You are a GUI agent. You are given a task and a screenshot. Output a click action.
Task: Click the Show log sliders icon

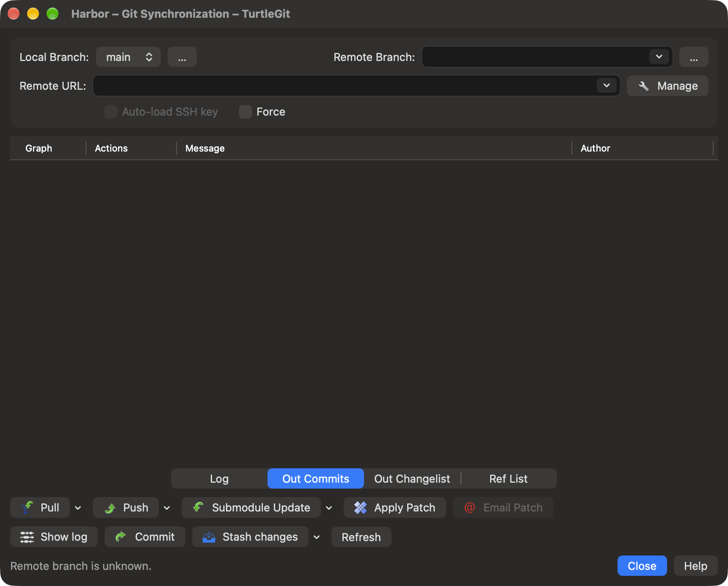pyautogui.click(x=27, y=537)
